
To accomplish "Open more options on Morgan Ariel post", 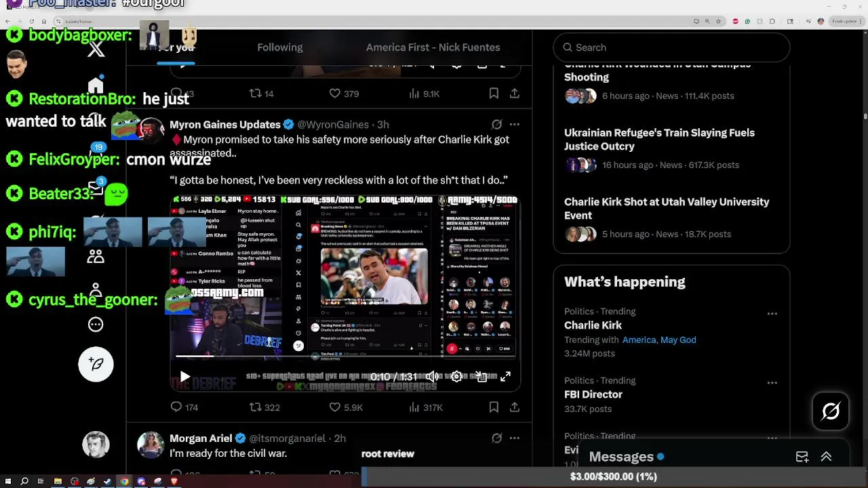I will [515, 439].
